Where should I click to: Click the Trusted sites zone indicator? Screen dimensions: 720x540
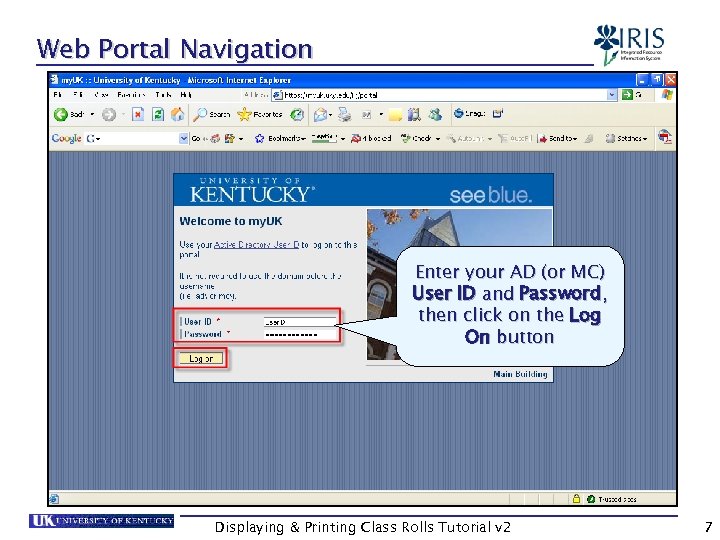pos(612,499)
